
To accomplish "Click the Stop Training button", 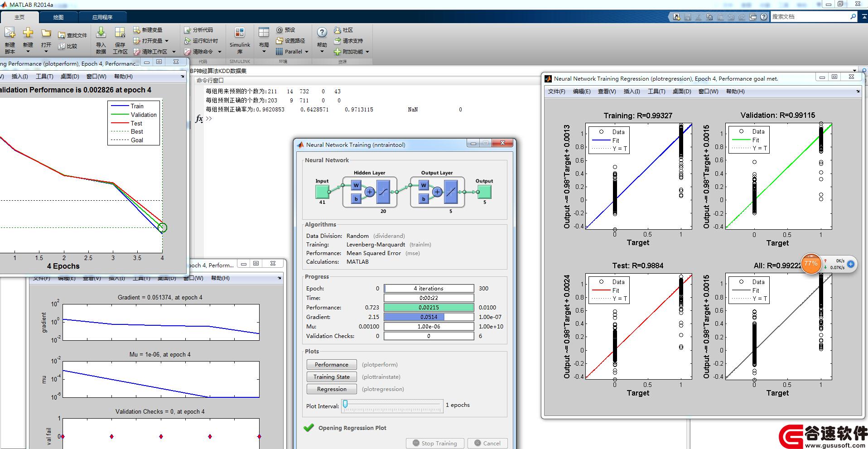I will tap(435, 443).
